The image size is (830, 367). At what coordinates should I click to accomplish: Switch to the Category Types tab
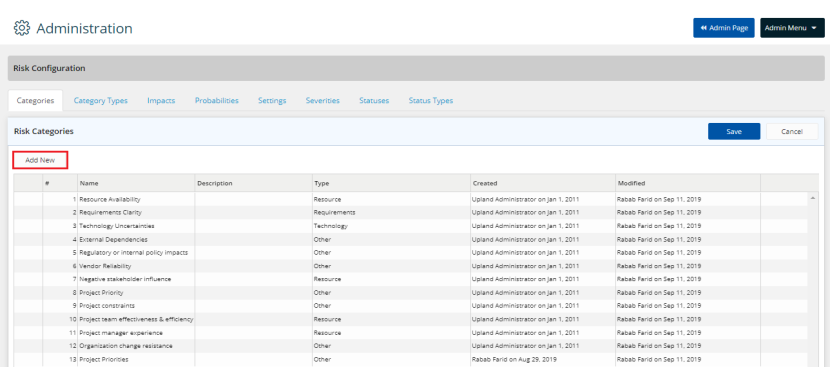click(101, 101)
